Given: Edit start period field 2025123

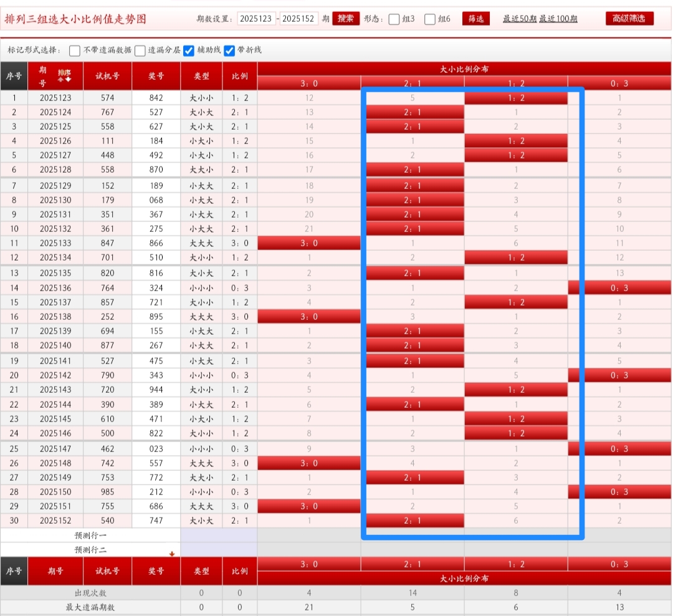Looking at the screenshot, I should [256, 19].
